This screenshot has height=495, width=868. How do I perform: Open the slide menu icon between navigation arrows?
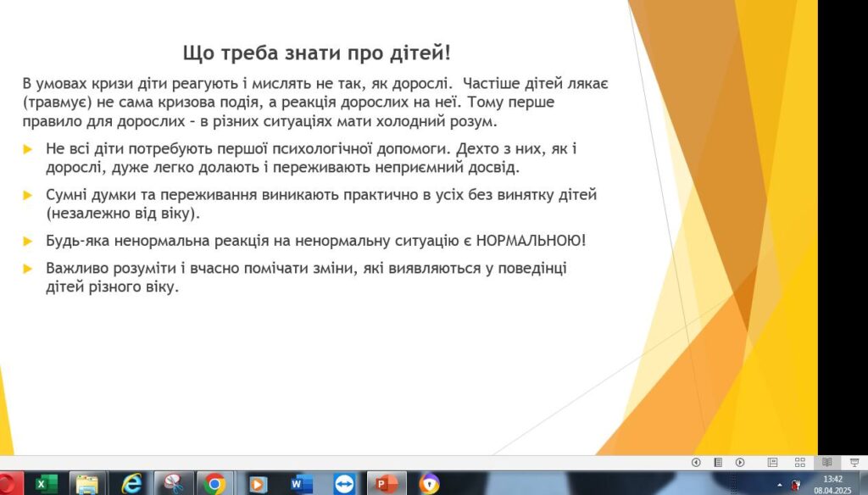tap(718, 462)
